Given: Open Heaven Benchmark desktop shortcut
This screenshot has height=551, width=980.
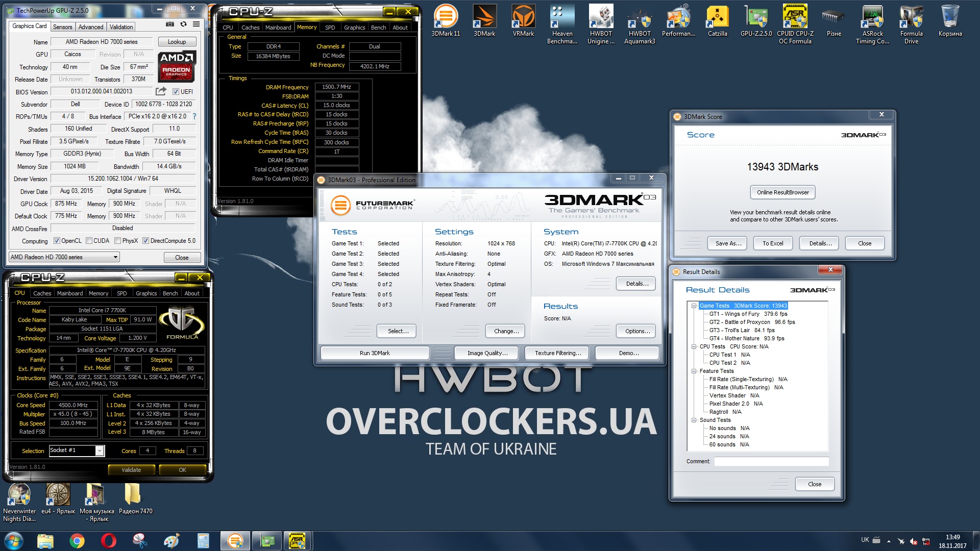Looking at the screenshot, I should tap(562, 24).
